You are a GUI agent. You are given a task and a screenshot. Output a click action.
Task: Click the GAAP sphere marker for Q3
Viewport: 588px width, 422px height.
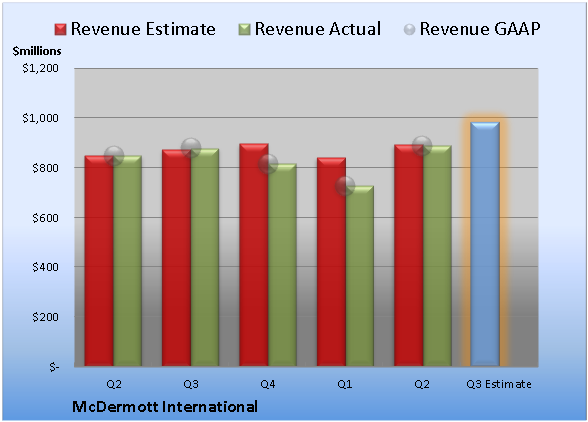click(191, 148)
